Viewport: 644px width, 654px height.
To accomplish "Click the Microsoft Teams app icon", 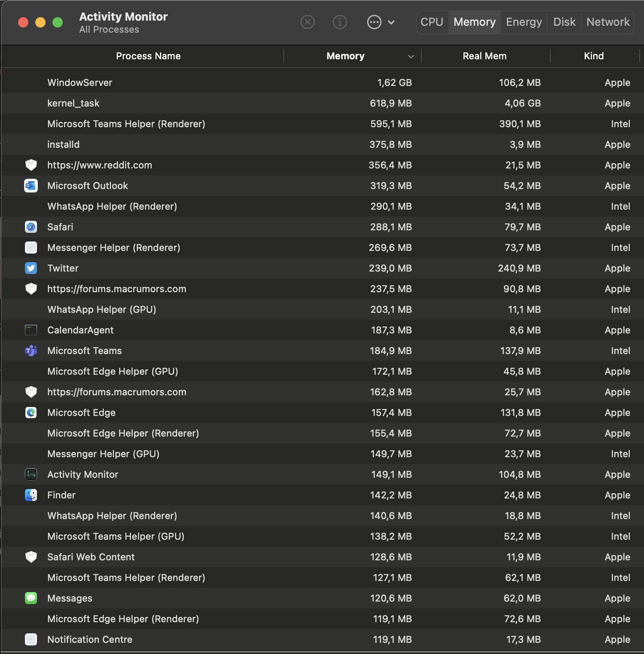I will click(x=31, y=351).
